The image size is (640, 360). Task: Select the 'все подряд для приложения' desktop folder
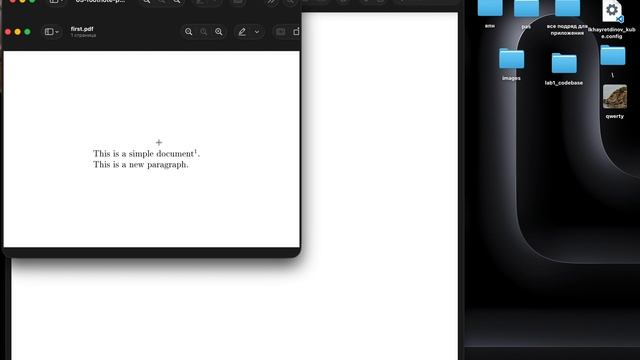pos(567,8)
